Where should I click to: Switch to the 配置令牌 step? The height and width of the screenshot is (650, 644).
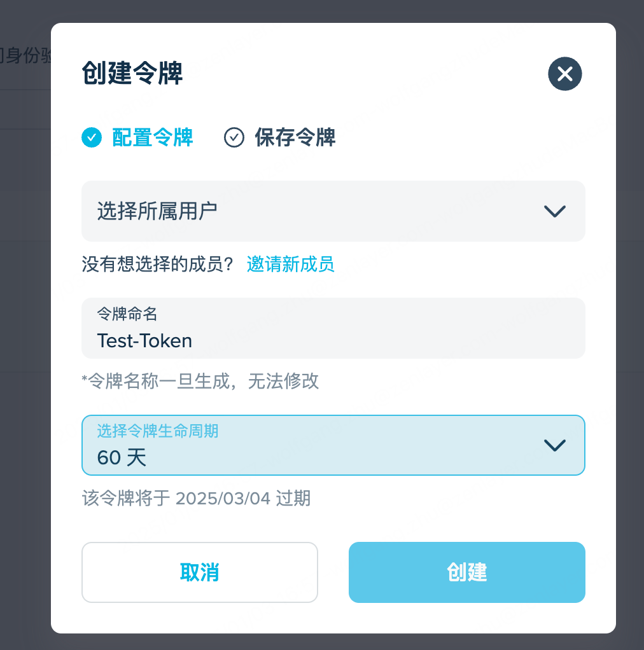(152, 137)
